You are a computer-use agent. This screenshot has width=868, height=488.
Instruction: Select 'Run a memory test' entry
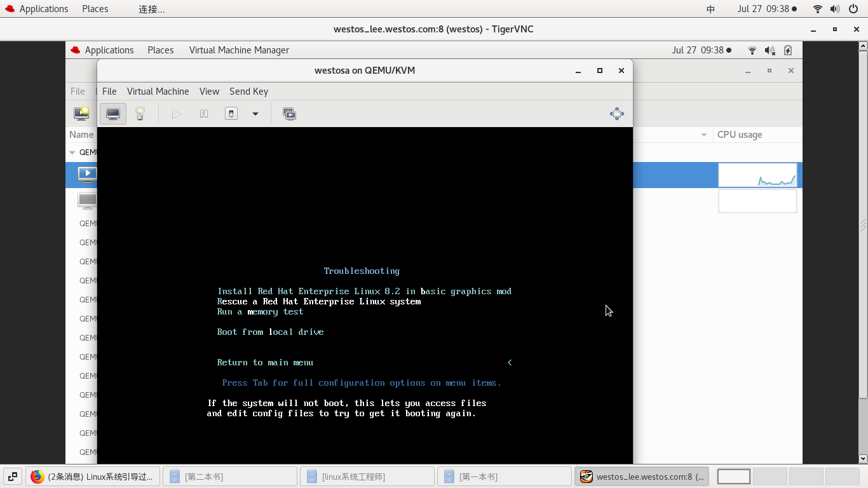[x=260, y=311]
